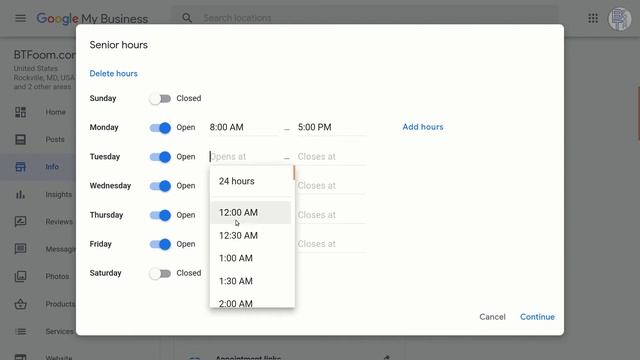Open the Reviews sidebar icon
The image size is (640, 360).
point(20,222)
